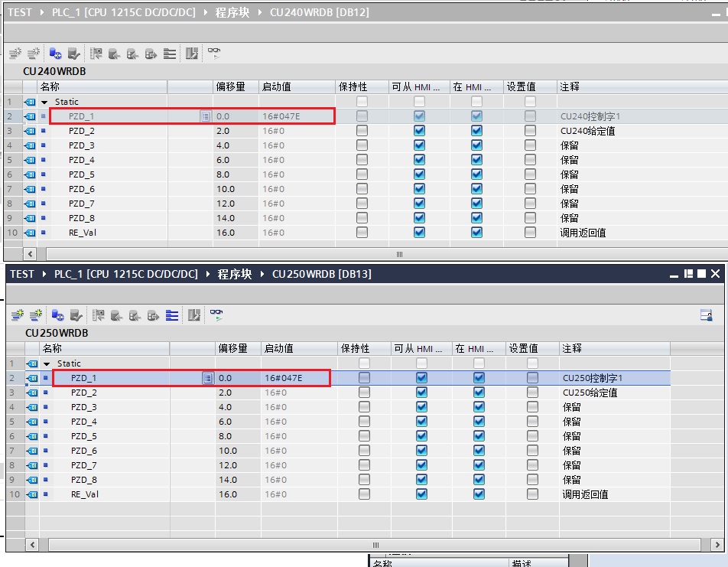Select TEST in the CU250WRDB breadcrumb
Viewport: 728px width, 567px height.
pos(22,274)
